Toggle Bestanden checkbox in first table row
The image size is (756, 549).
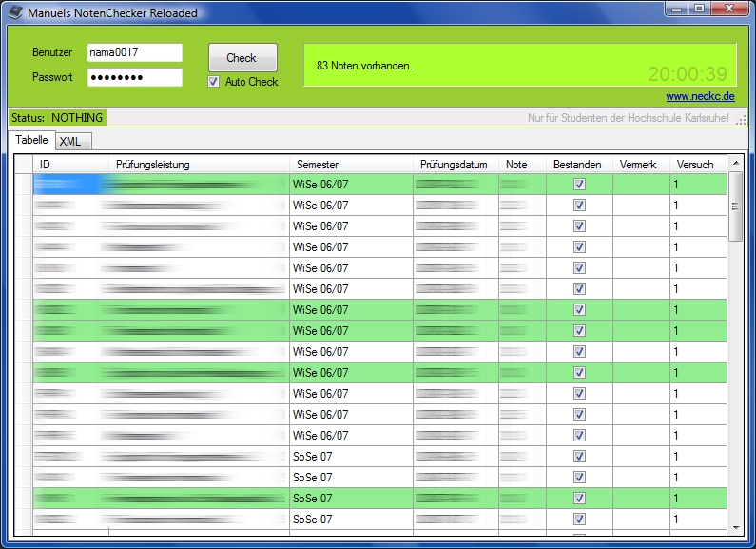579,185
